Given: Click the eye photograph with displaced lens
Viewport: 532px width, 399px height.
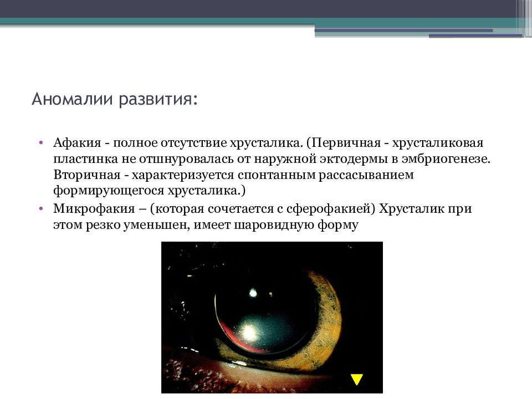Looking at the screenshot, I should [272, 317].
